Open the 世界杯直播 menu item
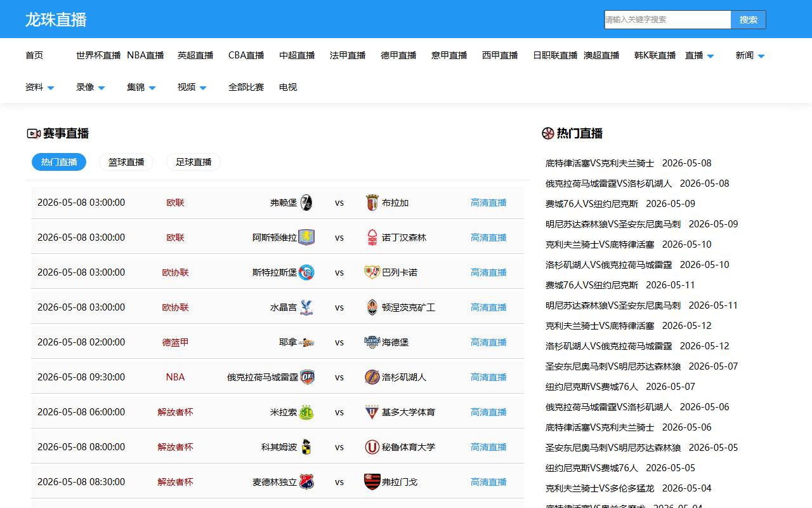 pyautogui.click(x=98, y=56)
